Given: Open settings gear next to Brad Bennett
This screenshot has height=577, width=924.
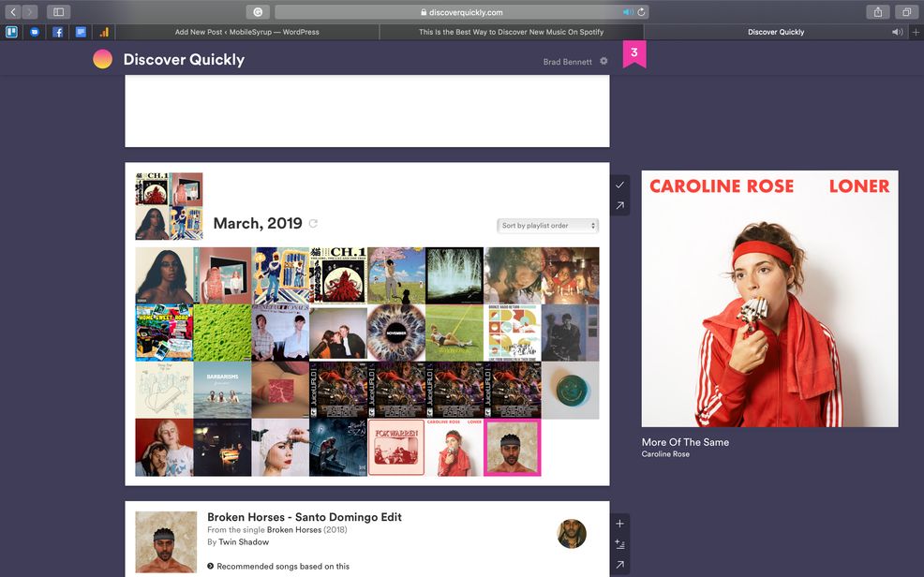Looking at the screenshot, I should pyautogui.click(x=604, y=61).
